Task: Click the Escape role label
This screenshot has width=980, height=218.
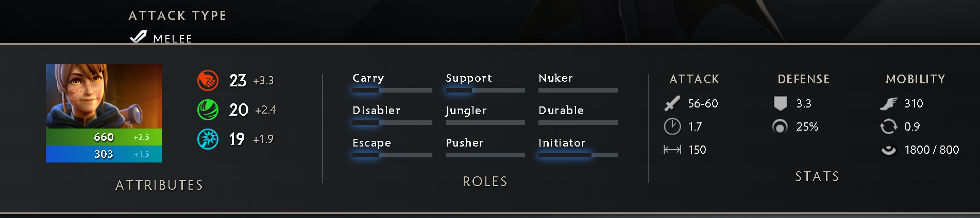Action: tap(371, 143)
